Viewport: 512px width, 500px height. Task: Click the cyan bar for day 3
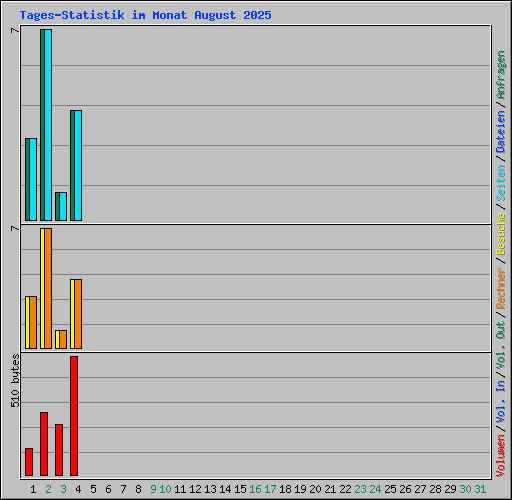click(63, 206)
